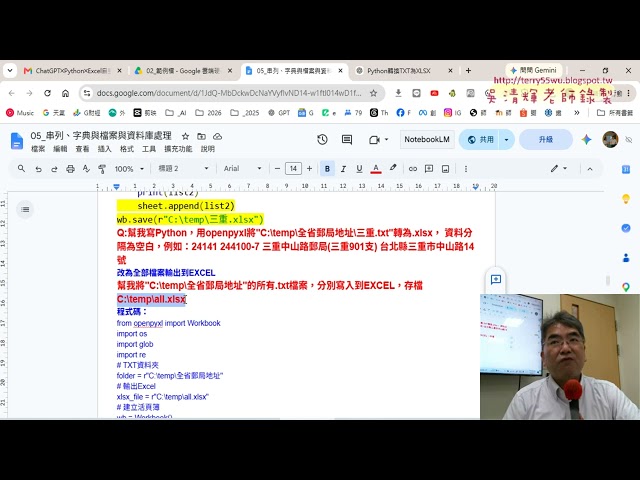Screen dimensions: 640x480
Task: Open the comments panel icon
Action: (347, 140)
